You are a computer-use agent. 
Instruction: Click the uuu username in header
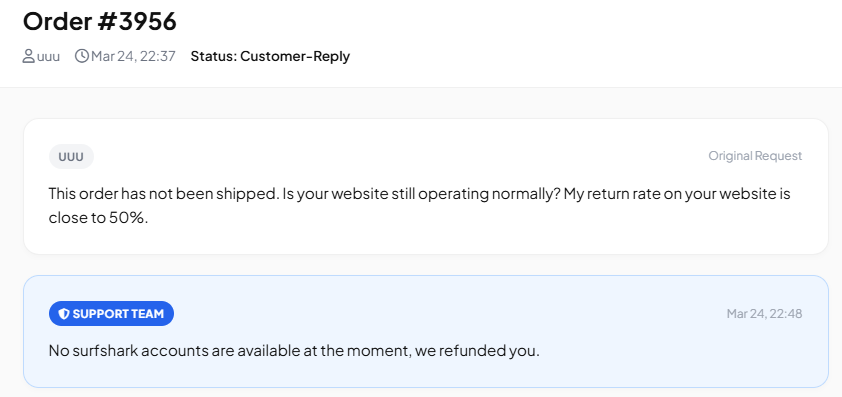coord(48,56)
